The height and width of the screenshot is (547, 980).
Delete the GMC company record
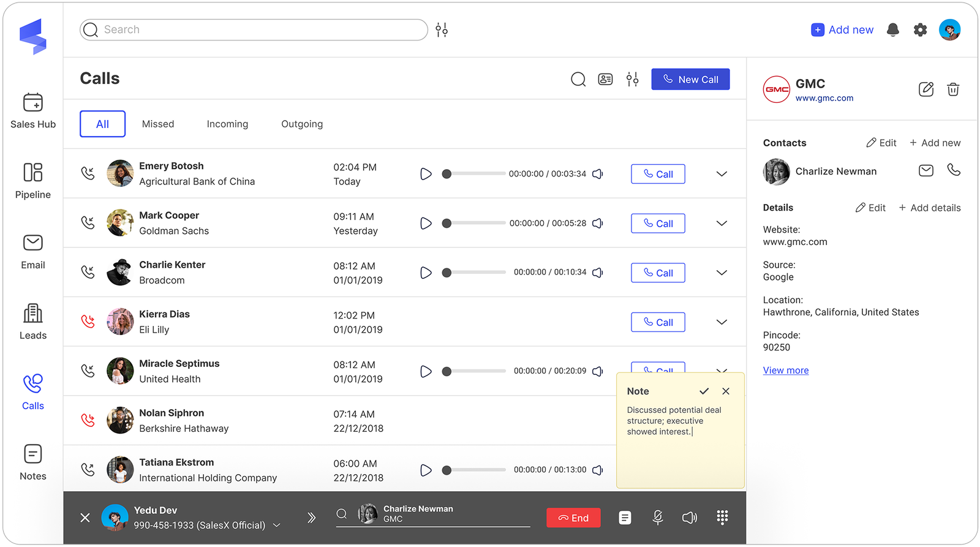(953, 89)
